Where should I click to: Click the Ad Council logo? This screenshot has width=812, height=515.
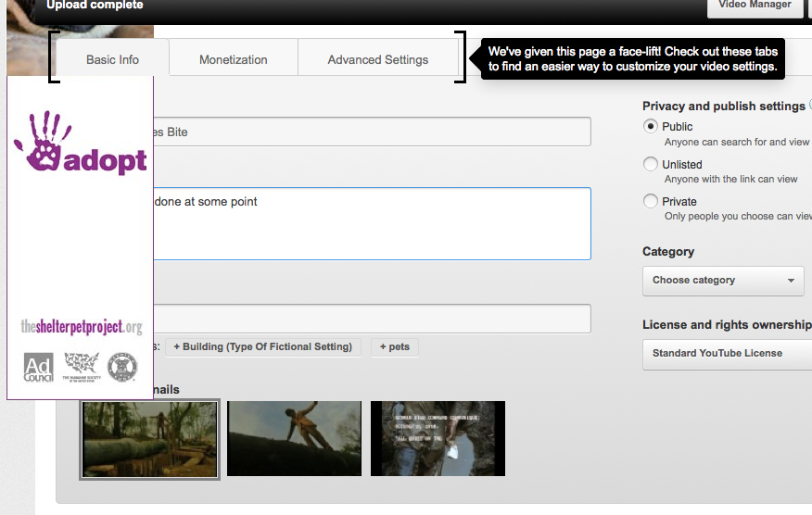[x=38, y=367]
